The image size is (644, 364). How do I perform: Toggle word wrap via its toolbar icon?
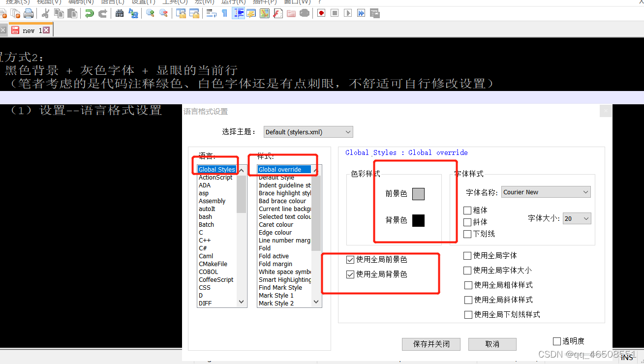(212, 13)
